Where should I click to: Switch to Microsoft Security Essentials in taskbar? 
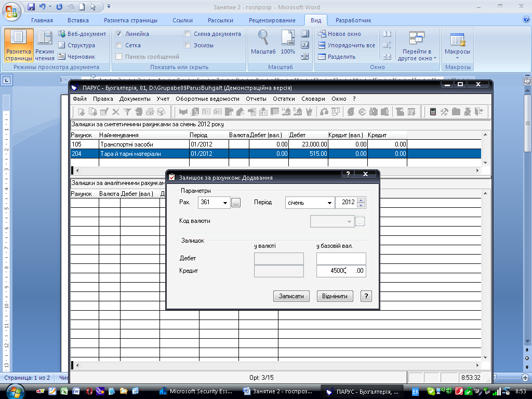tap(196, 391)
